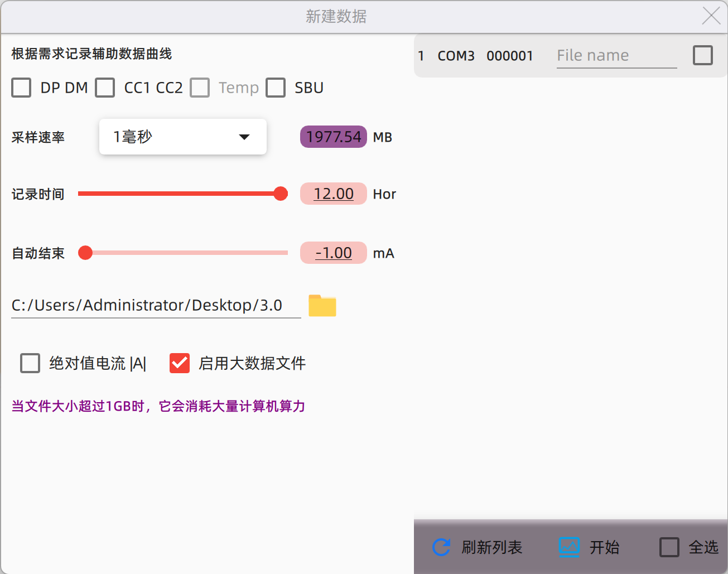
Task: Check the 全选 select-all box
Action: point(669,547)
